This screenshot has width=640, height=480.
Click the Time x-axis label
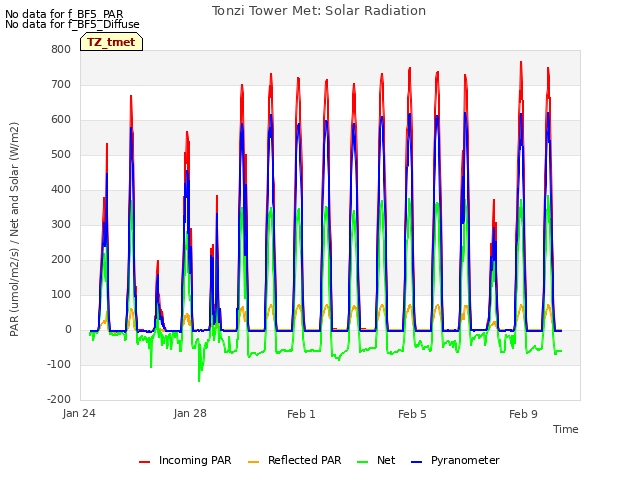click(566, 429)
